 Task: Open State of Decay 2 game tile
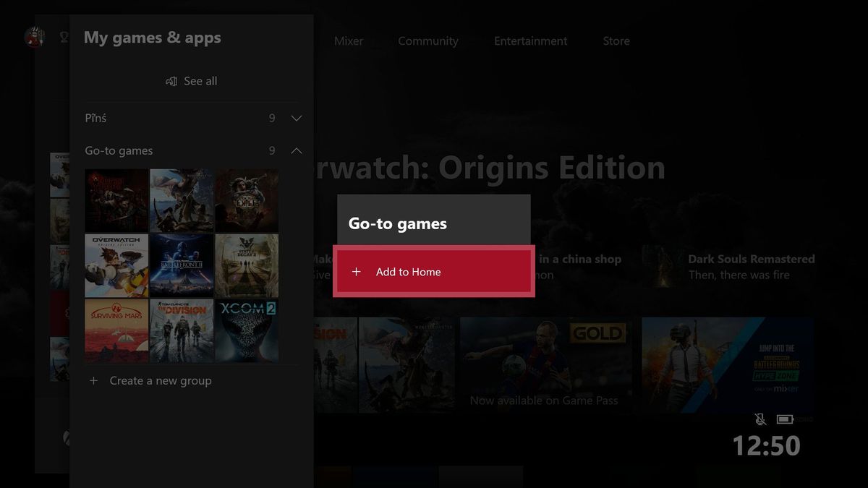[246, 266]
